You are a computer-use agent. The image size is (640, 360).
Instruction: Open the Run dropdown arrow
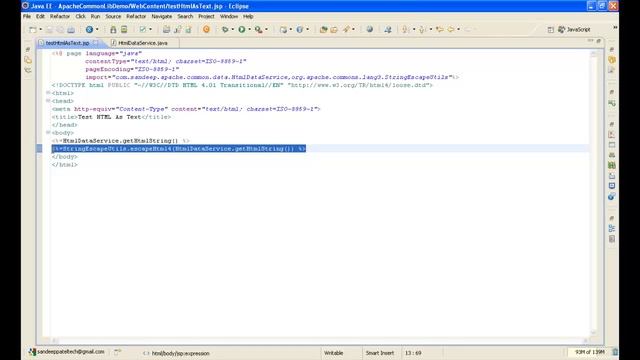click(249, 29)
